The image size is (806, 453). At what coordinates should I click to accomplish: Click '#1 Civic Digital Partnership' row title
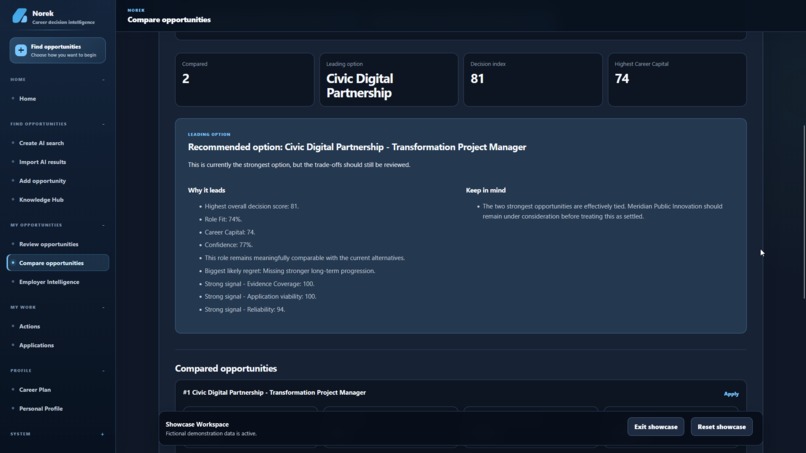click(274, 392)
